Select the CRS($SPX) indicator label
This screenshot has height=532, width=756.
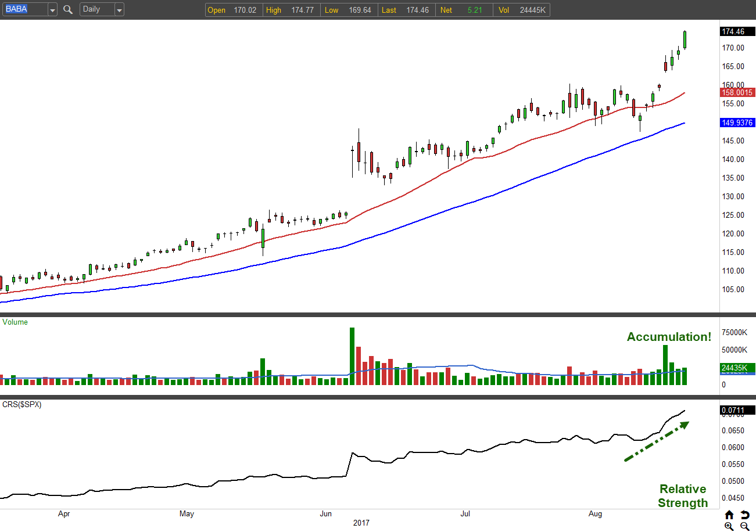click(x=22, y=404)
